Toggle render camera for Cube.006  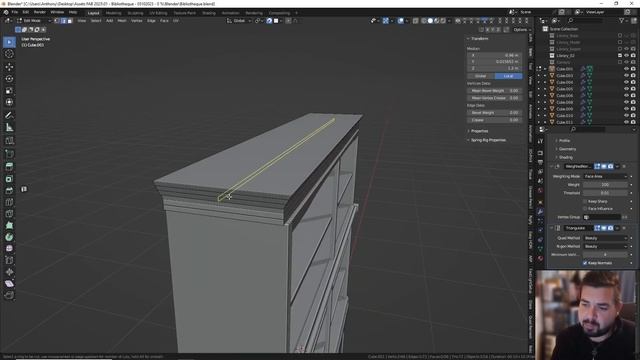(633, 96)
